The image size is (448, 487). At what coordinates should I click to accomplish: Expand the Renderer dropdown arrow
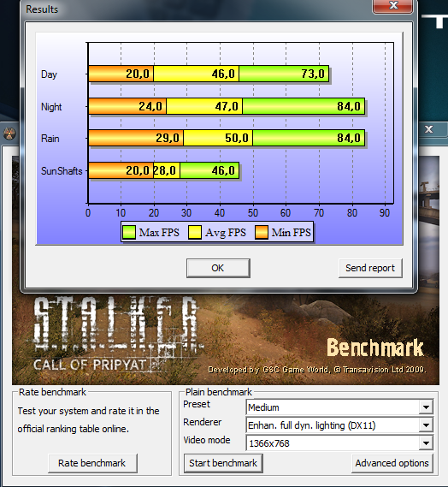pos(426,425)
